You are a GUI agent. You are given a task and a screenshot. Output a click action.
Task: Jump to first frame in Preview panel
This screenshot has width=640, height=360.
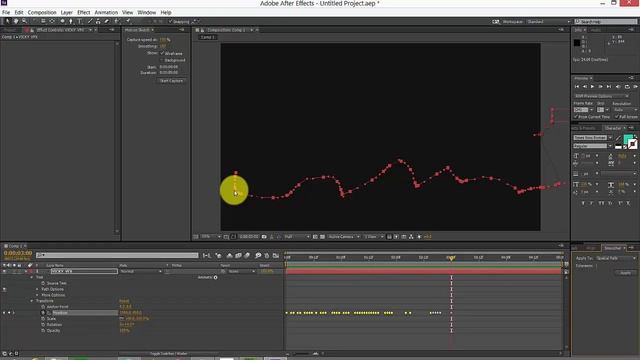click(x=577, y=87)
